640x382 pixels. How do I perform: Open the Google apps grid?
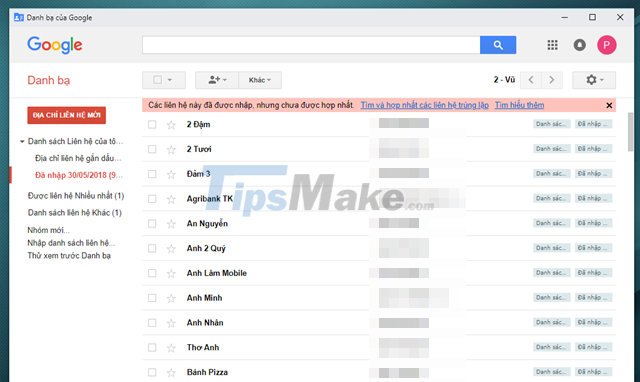(552, 45)
